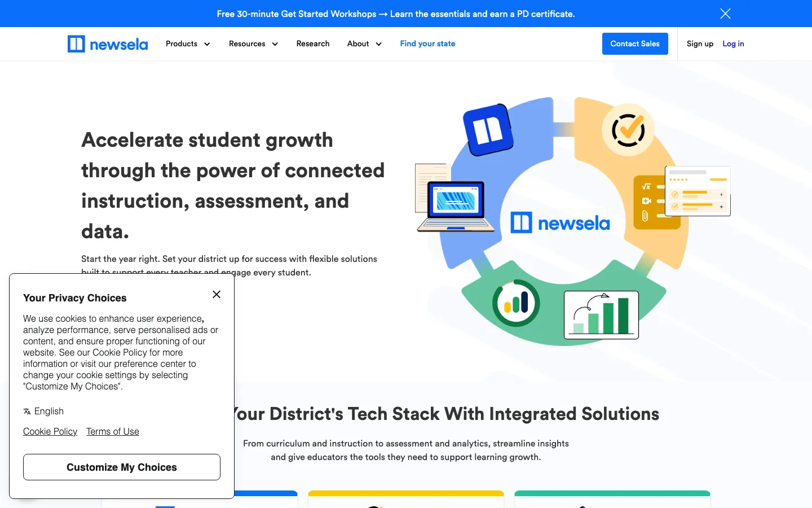
Task: Click the Your Privacy Choices title
Action: click(x=75, y=298)
